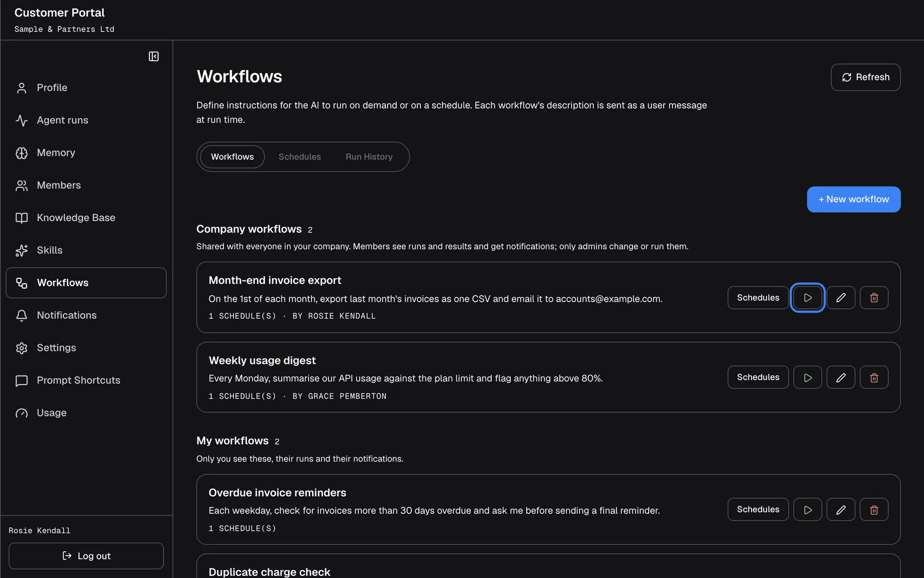Switch to the Run History tab
This screenshot has height=578, width=924.
369,157
